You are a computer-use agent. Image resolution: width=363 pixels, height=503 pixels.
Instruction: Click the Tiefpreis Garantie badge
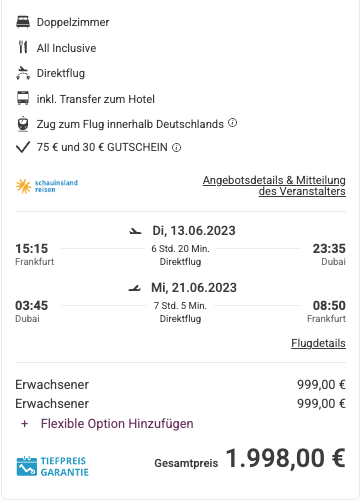pyautogui.click(x=52, y=466)
